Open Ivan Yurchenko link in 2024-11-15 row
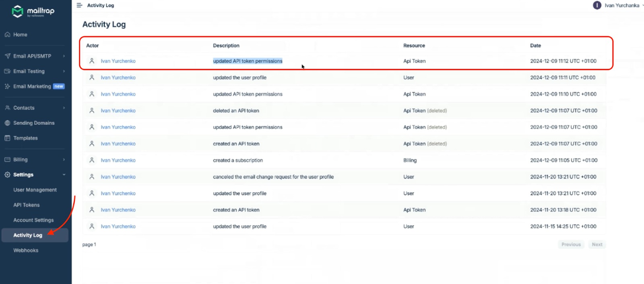 coord(118,226)
